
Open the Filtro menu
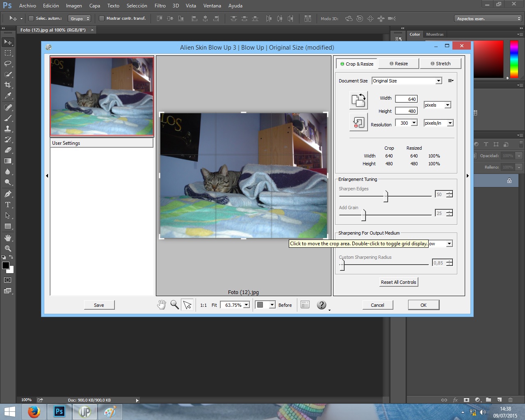160,6
